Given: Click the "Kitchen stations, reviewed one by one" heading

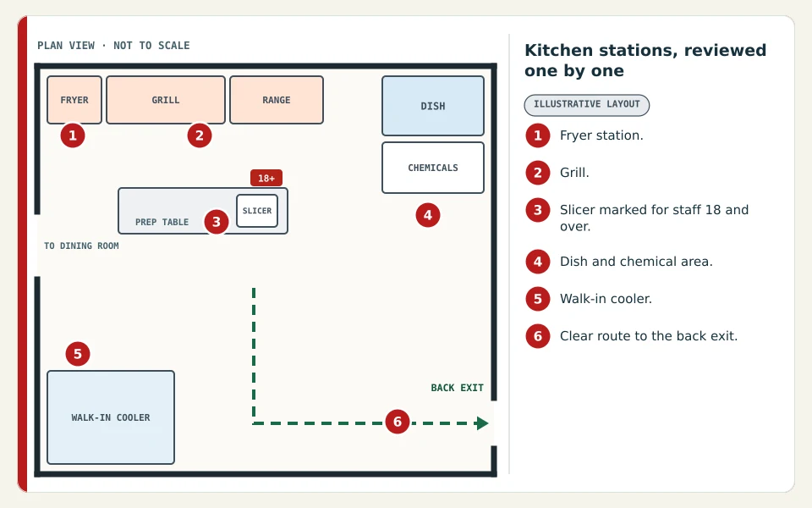Looking at the screenshot, I should tap(645, 60).
